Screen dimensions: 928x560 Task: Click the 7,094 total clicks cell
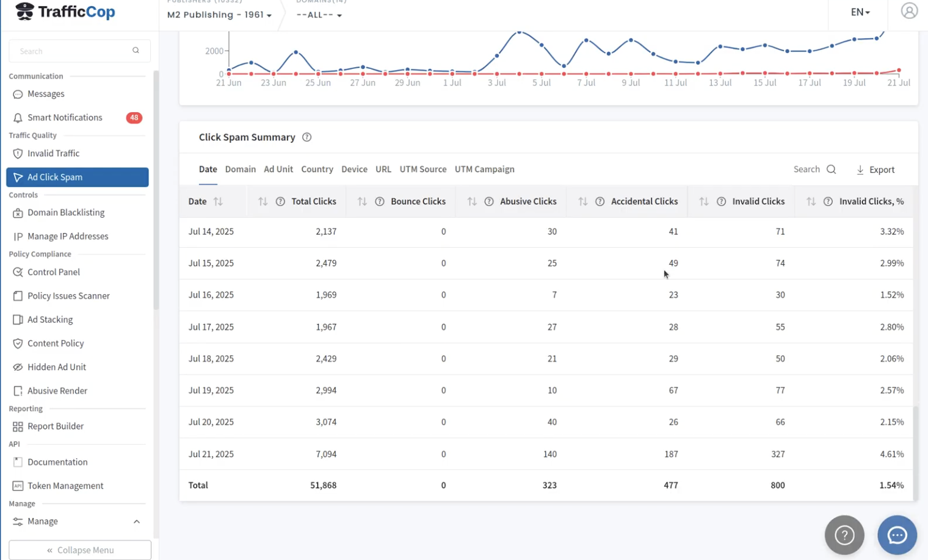(x=326, y=454)
